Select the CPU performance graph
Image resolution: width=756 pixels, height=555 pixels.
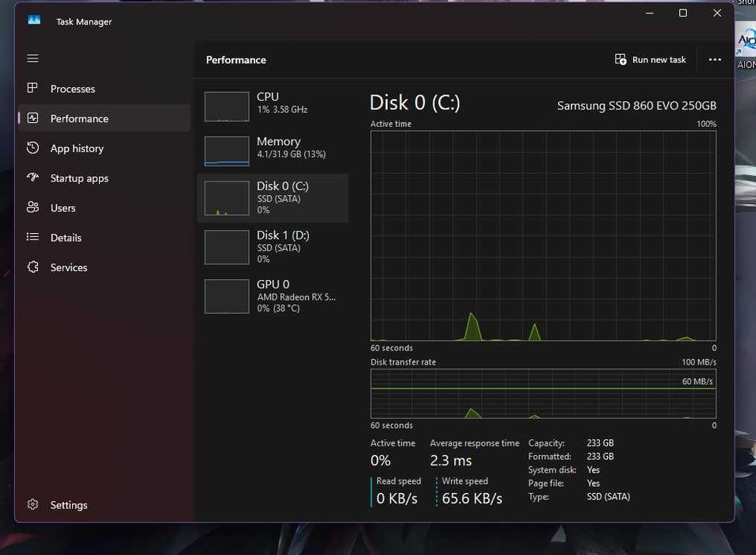(227, 106)
